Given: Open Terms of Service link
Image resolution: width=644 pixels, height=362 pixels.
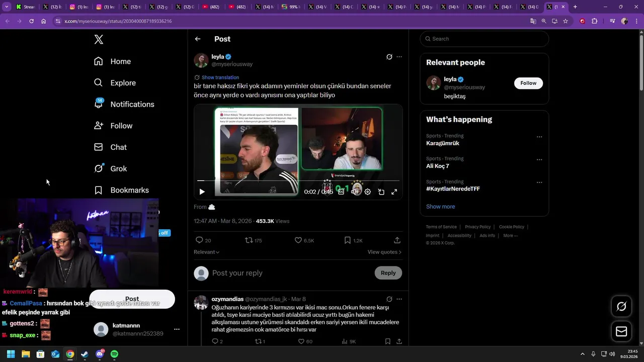Looking at the screenshot, I should (x=441, y=227).
